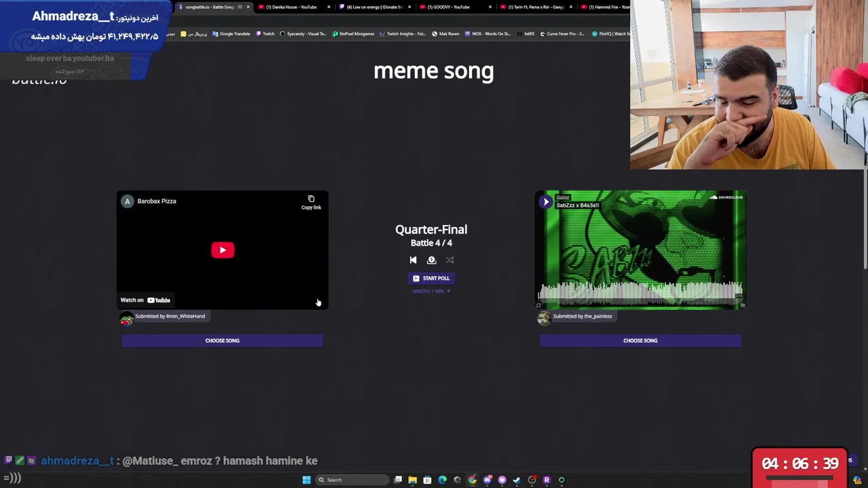This screenshot has height=488, width=868.
Task: Choose song submitted by the_painless
Action: pos(640,340)
